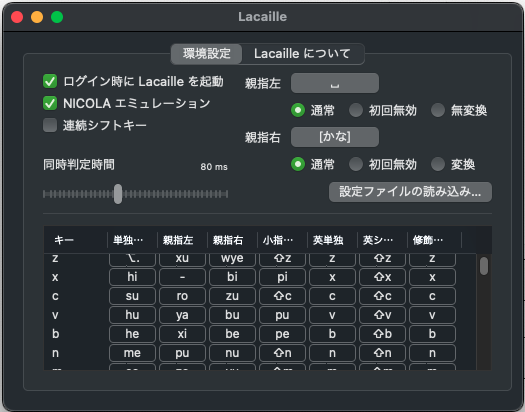The width and height of the screenshot is (525, 412).
Task: Click the '-' cell in row x
Action: pos(182,277)
